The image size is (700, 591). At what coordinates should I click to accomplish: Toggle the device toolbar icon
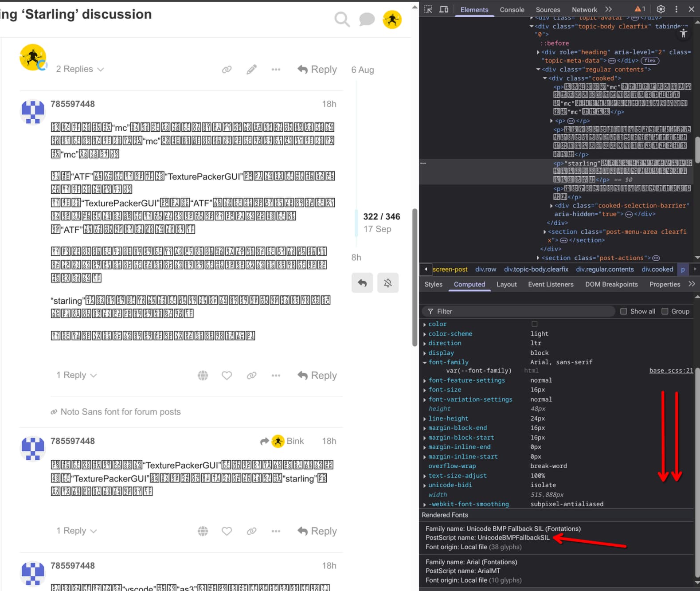pyautogui.click(x=444, y=9)
